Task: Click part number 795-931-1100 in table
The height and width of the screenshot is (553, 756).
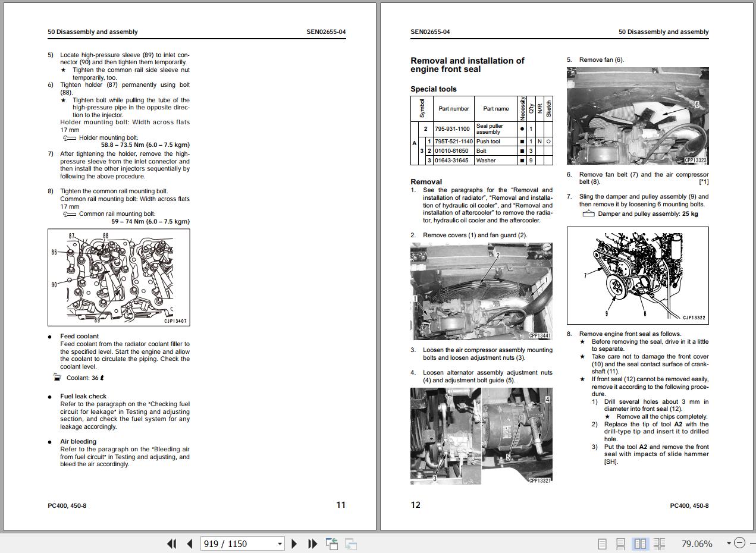Action: tap(452, 129)
